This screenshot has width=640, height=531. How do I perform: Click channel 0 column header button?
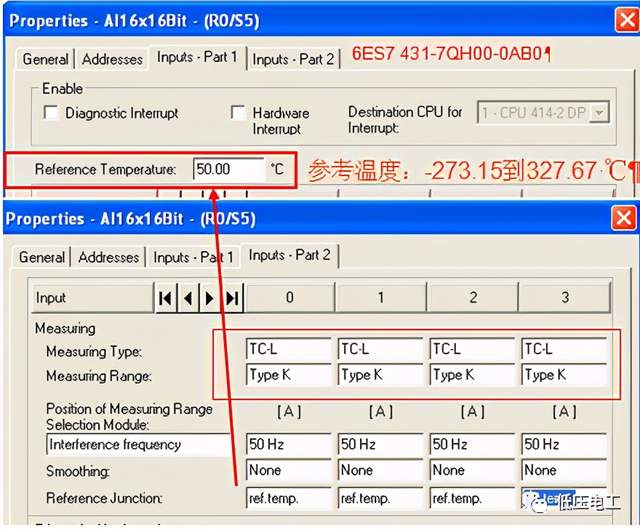pyautogui.click(x=290, y=298)
